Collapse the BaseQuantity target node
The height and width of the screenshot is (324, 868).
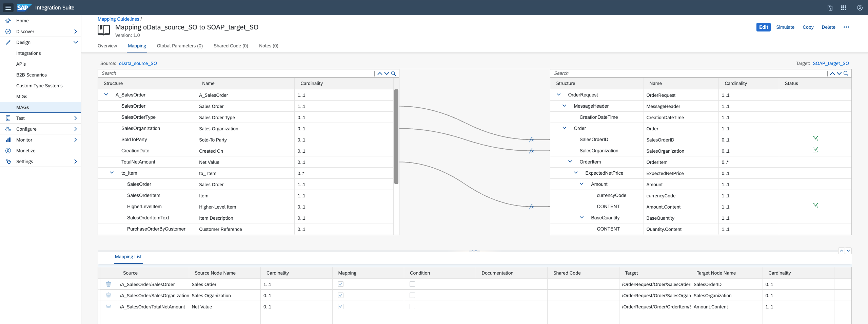(x=582, y=217)
